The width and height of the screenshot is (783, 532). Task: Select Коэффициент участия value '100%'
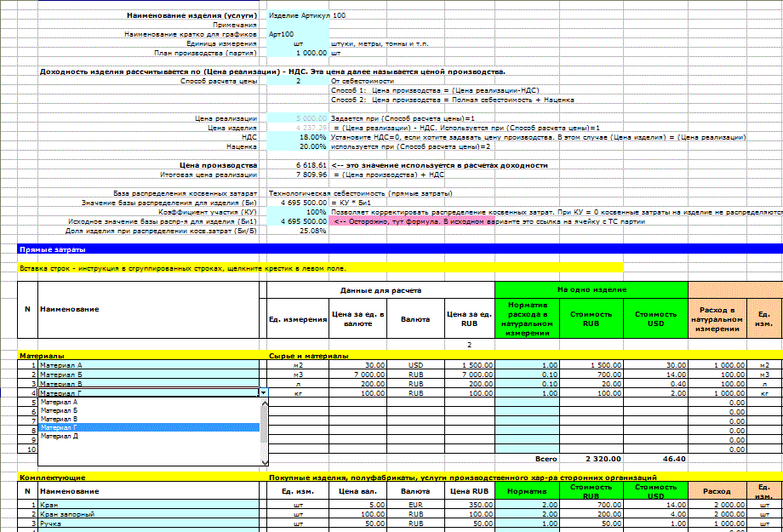coord(298,212)
